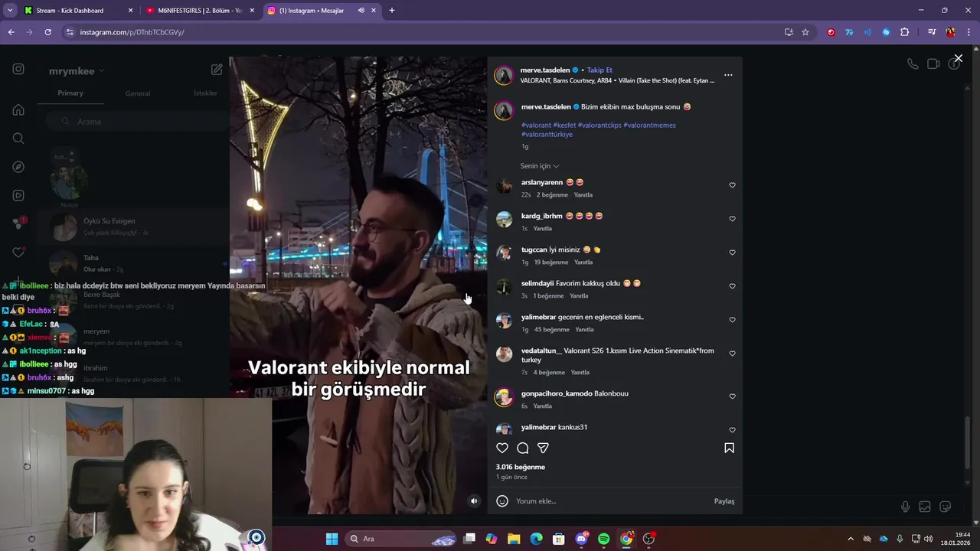Like gonpachiro_kamodo's comment

coord(732,396)
